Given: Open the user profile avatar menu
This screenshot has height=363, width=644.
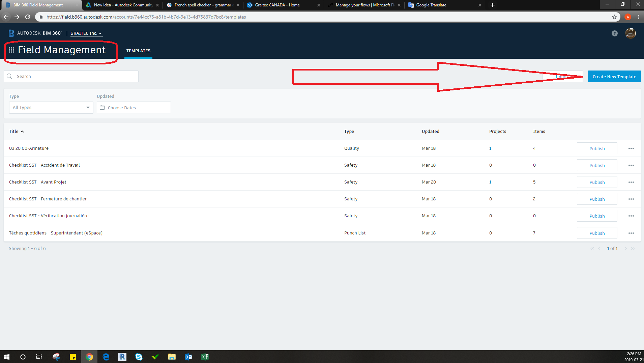Looking at the screenshot, I should tap(630, 33).
